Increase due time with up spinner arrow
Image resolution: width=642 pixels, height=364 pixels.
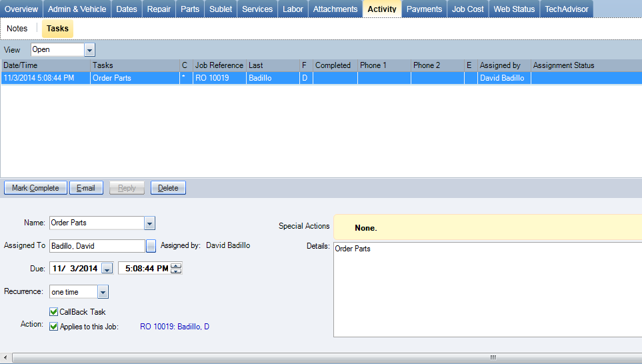coord(176,266)
